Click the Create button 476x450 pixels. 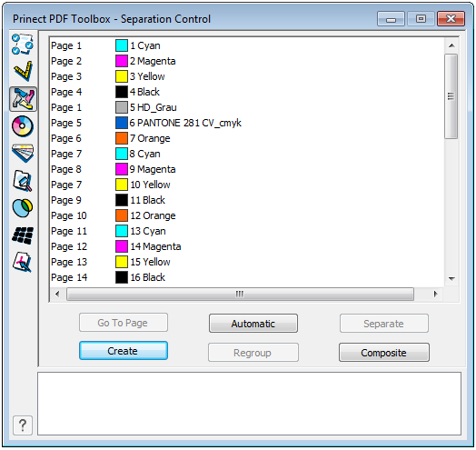click(x=124, y=351)
